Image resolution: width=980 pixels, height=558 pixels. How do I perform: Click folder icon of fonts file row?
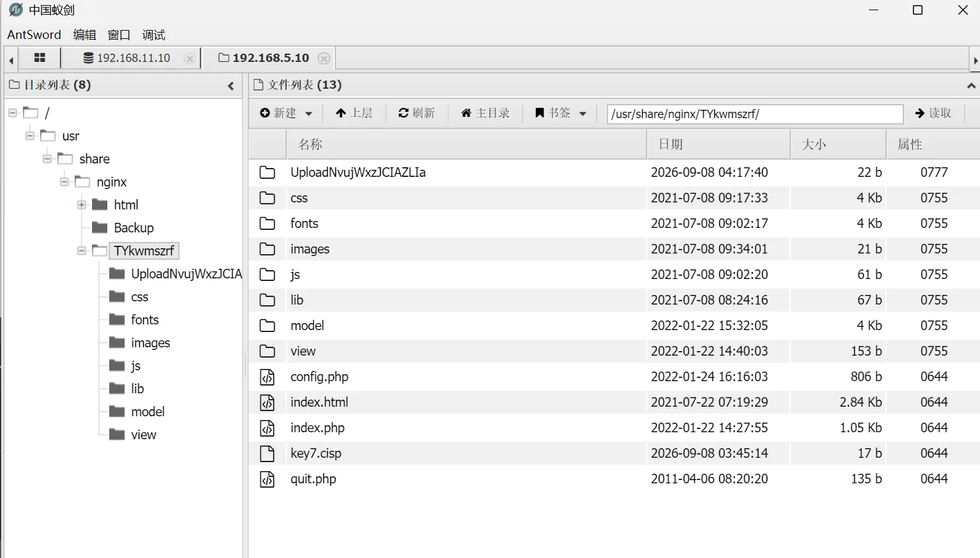267,223
